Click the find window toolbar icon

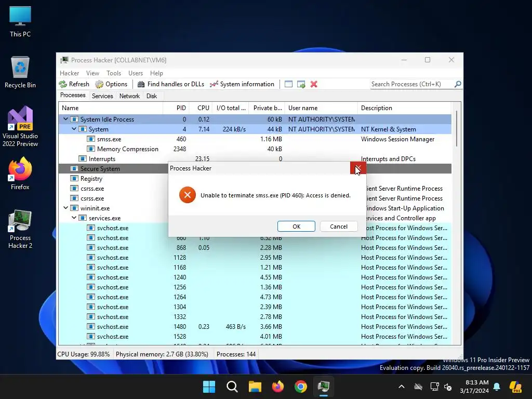point(288,84)
